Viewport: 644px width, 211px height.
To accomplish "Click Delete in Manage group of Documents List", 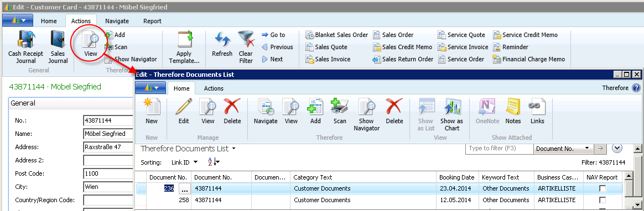I will coord(232,111).
